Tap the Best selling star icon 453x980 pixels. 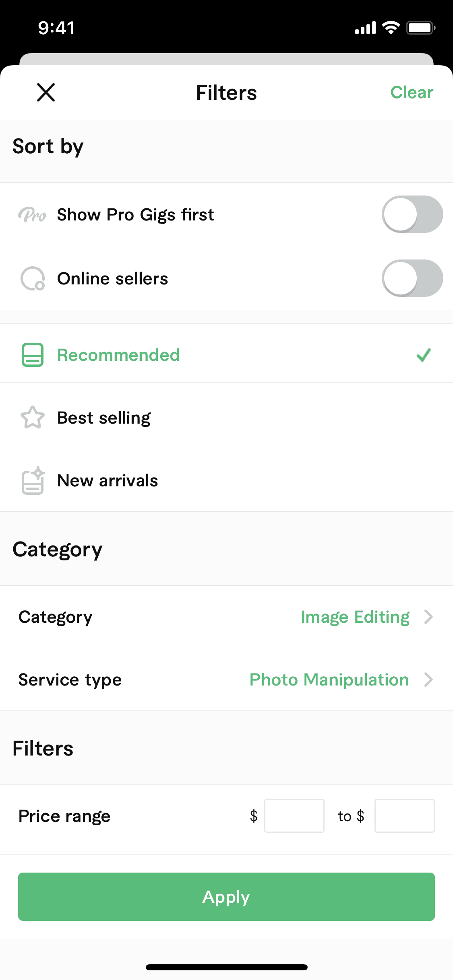pos(33,418)
